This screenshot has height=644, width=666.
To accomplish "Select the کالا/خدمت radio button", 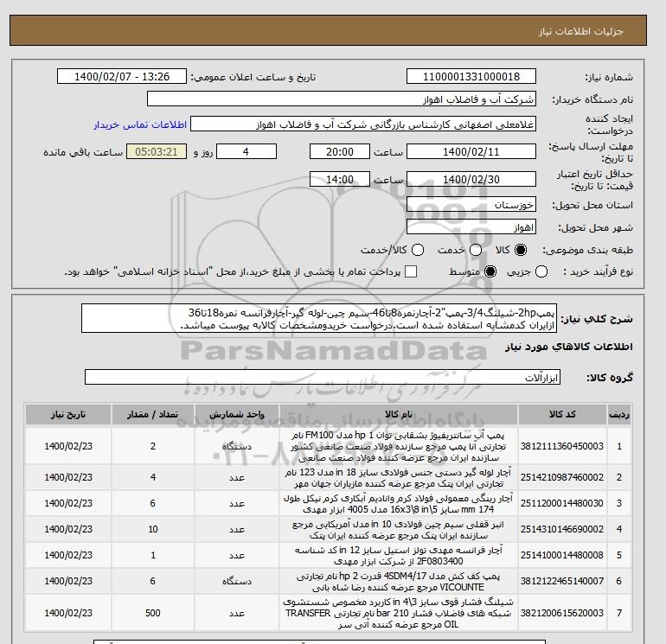I will pyautogui.click(x=418, y=250).
